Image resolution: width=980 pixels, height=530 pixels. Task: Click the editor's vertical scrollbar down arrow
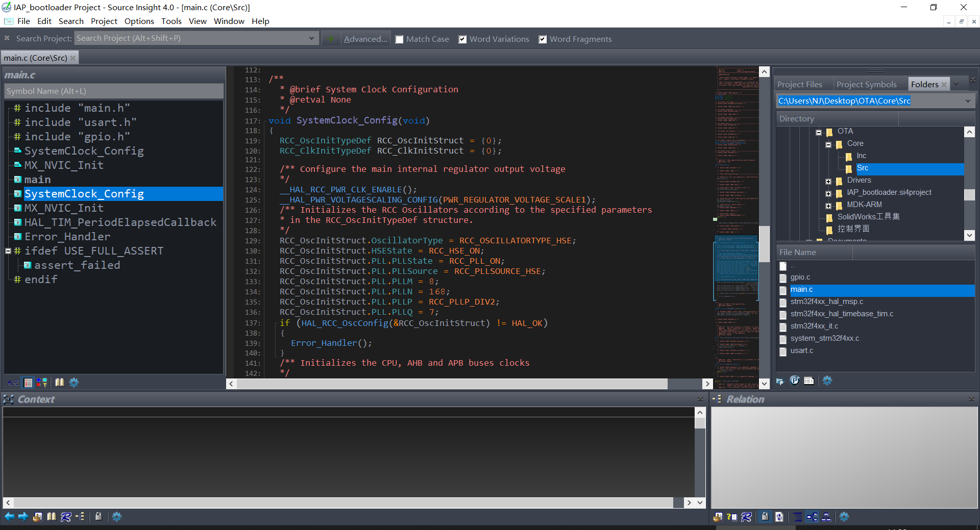coord(764,383)
